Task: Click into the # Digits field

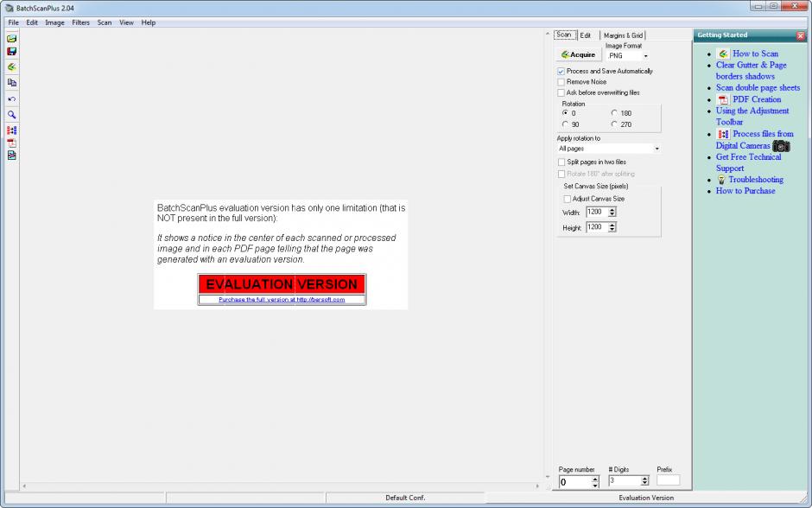Action: [x=625, y=481]
